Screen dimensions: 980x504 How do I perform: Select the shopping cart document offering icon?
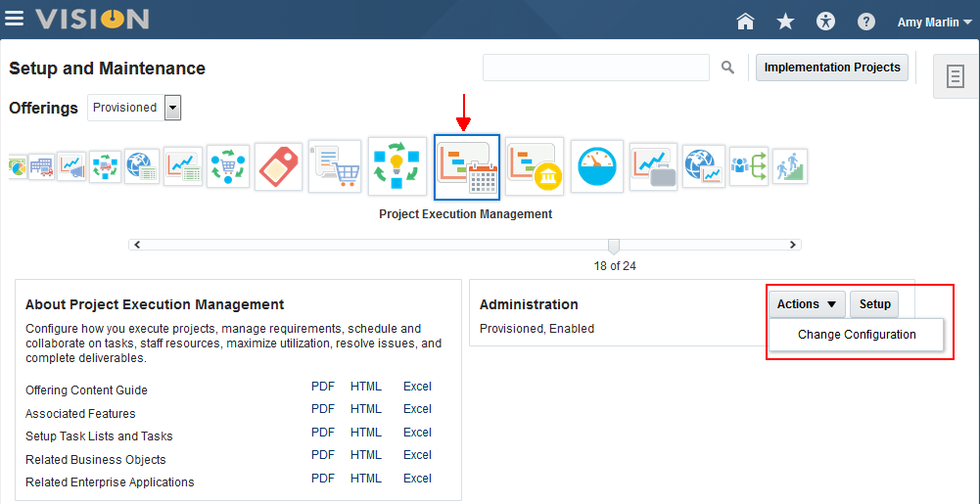335,166
